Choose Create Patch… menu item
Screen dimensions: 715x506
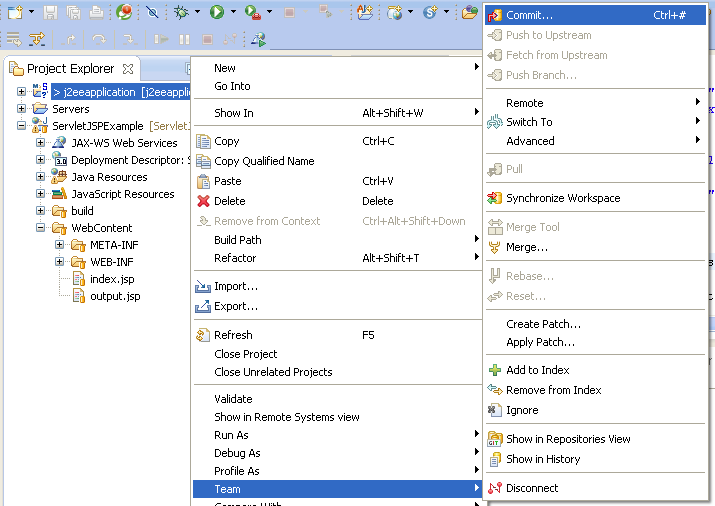pyautogui.click(x=596, y=324)
